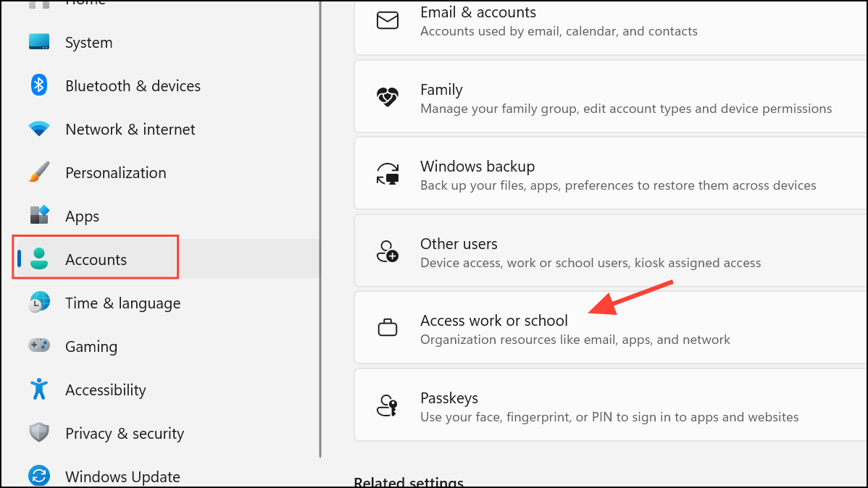Screen dimensions: 868x488
Task: Click 'Manage your family group' description text
Action: (626, 109)
